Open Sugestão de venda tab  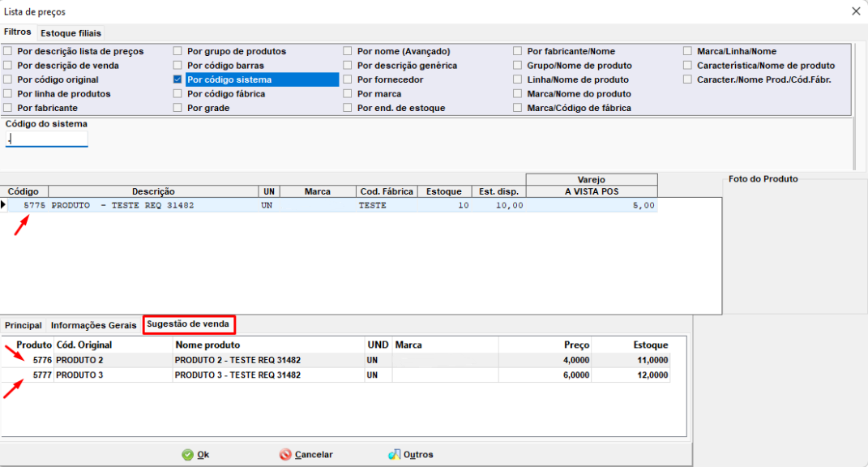[x=190, y=324]
